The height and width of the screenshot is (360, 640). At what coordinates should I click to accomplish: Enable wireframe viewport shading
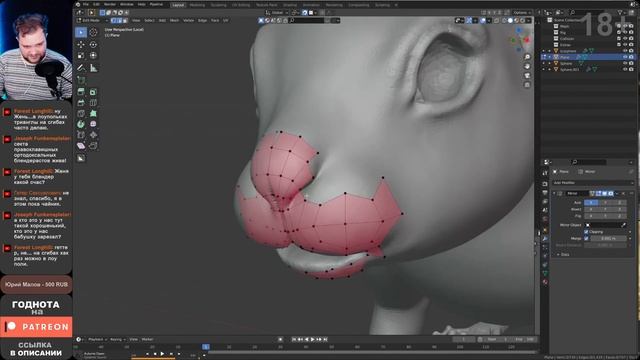coord(504,20)
